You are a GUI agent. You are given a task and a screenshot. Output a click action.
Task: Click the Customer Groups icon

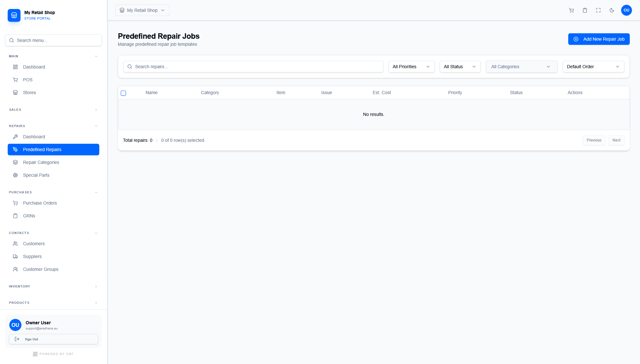[15, 269]
